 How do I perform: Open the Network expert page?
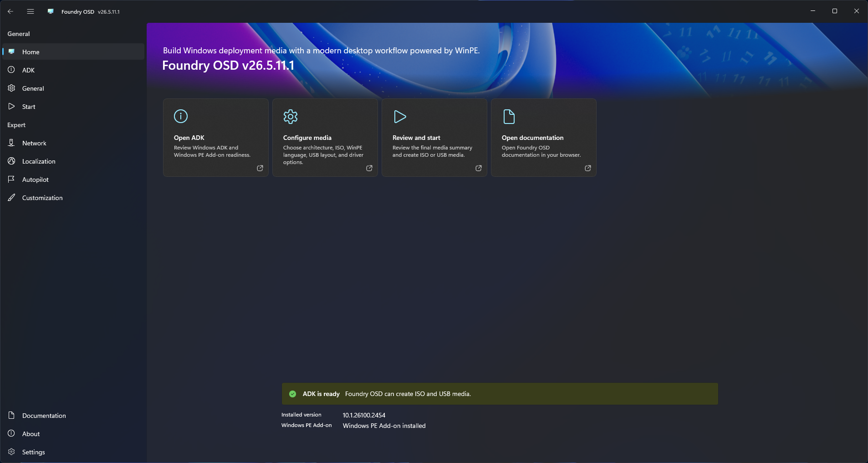click(73, 143)
